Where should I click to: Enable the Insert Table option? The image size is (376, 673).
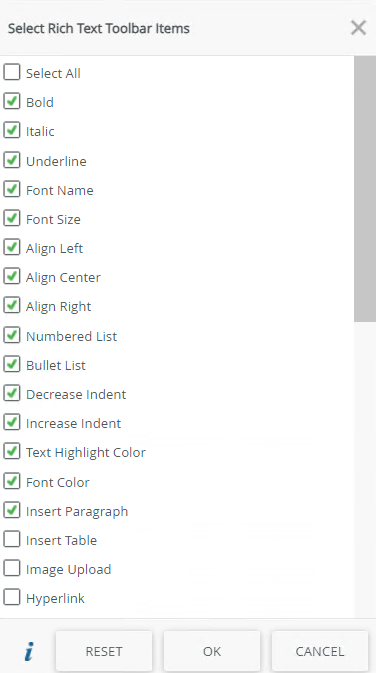tap(12, 540)
